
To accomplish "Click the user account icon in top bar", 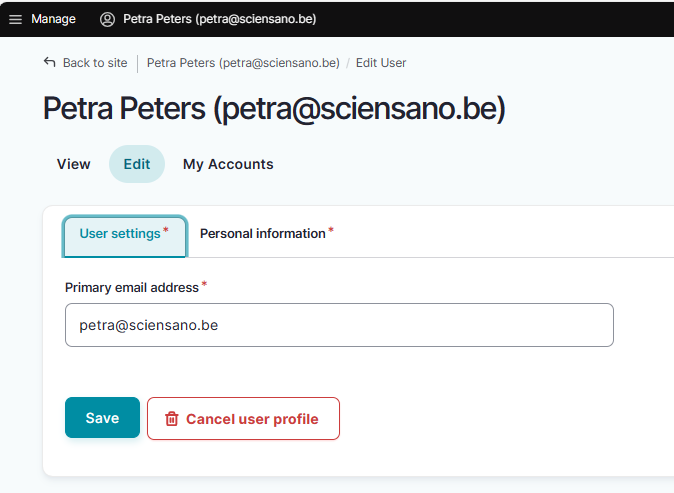I will coord(108,19).
